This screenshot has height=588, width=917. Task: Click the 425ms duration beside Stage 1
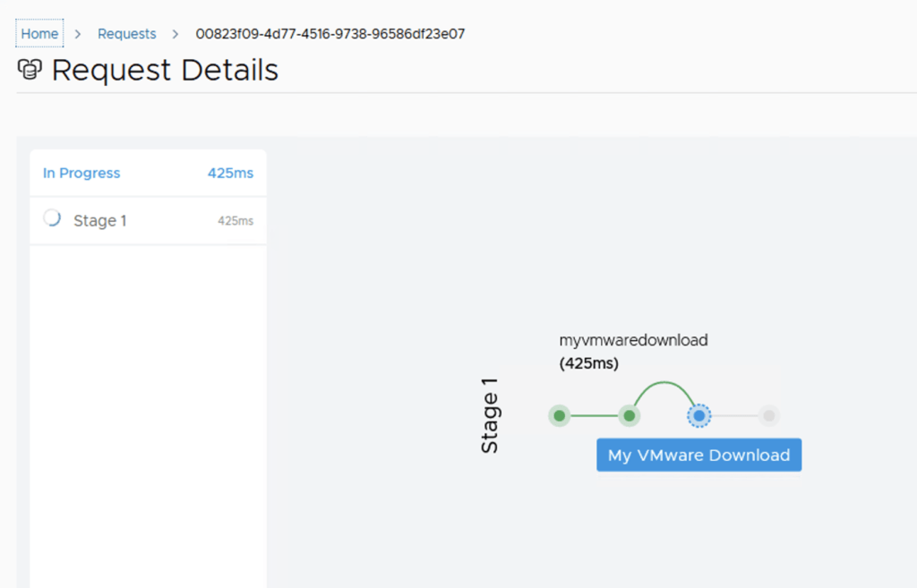click(236, 221)
